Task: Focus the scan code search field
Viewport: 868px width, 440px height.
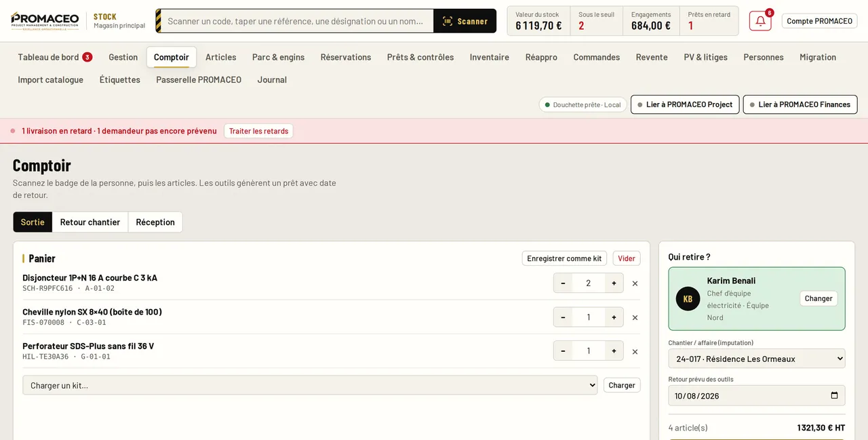Action: [x=298, y=21]
